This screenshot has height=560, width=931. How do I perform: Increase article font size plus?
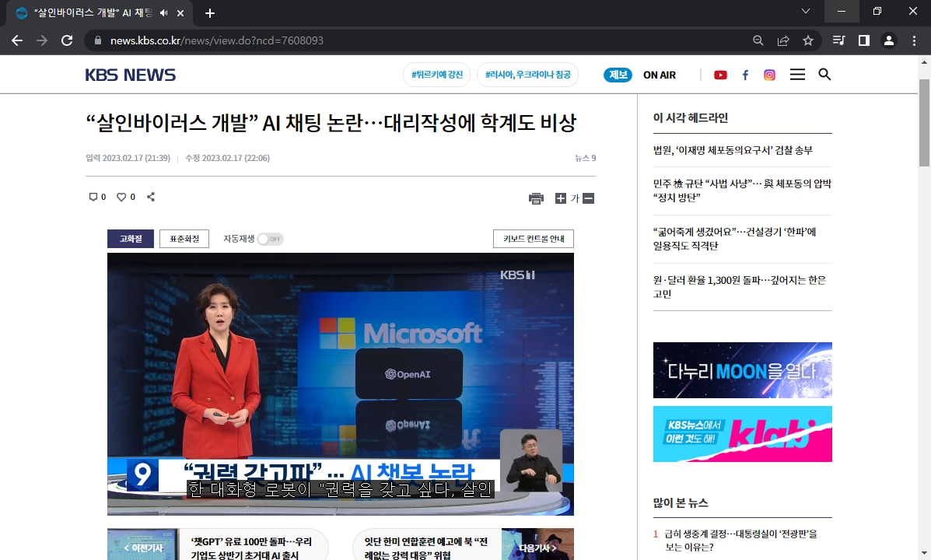tap(561, 198)
